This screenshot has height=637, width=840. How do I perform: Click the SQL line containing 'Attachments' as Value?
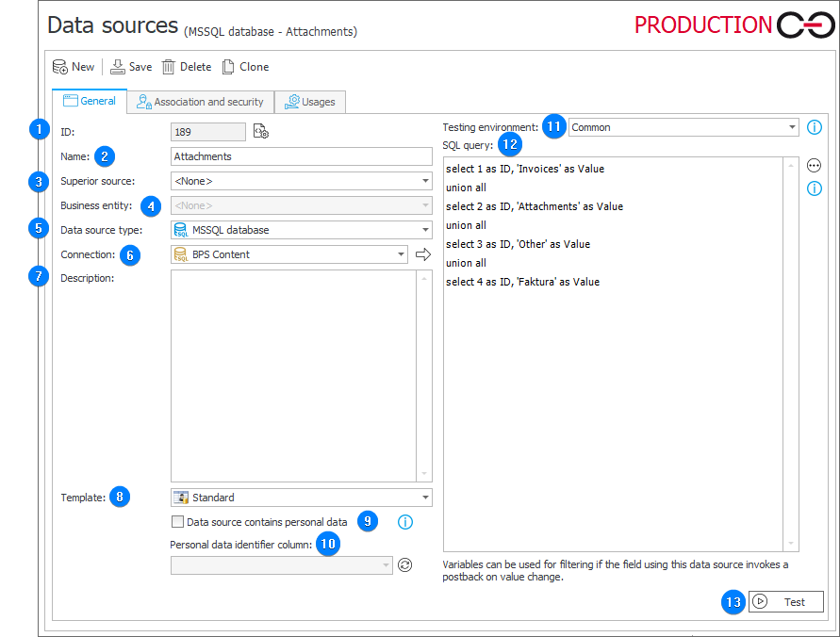click(535, 206)
